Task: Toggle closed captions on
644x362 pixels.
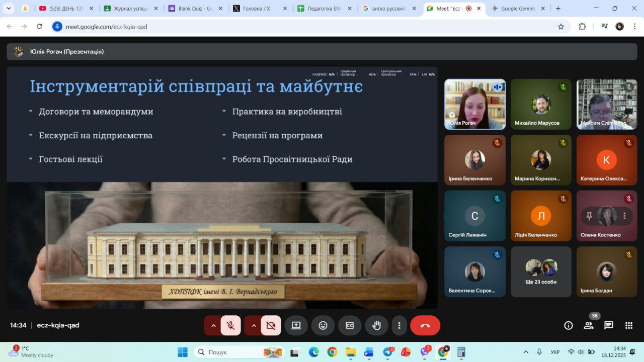Action: [x=350, y=325]
